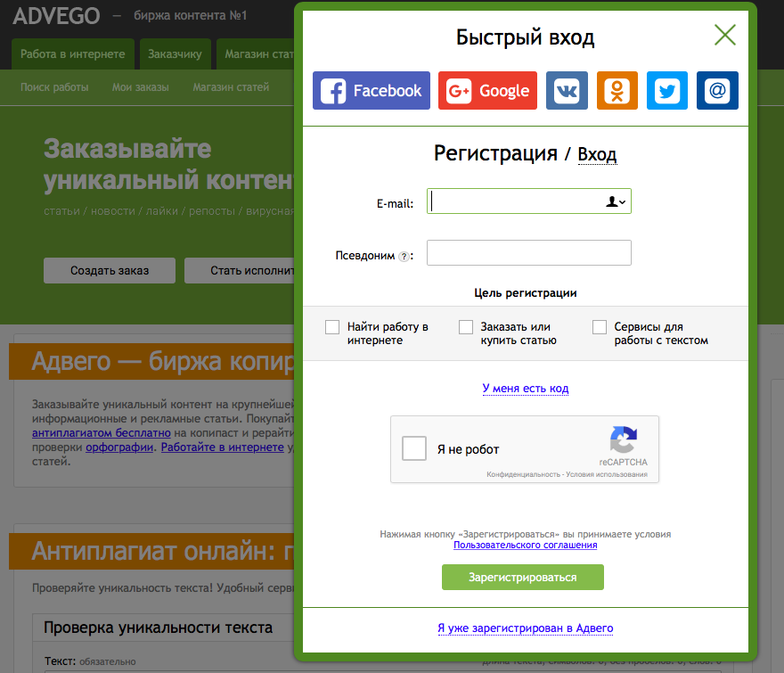Open Мои заказы in the submenu
784x673 pixels.
pyautogui.click(x=141, y=87)
